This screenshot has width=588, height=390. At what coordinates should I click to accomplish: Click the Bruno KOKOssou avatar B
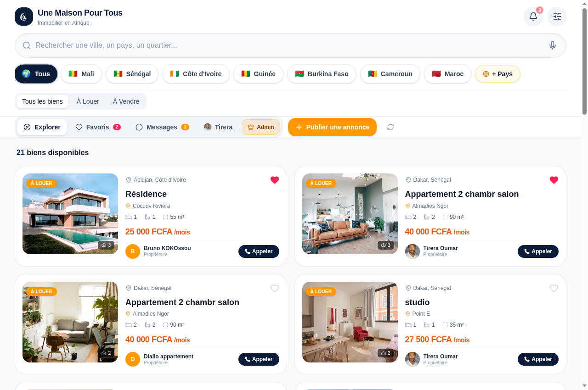pyautogui.click(x=133, y=251)
